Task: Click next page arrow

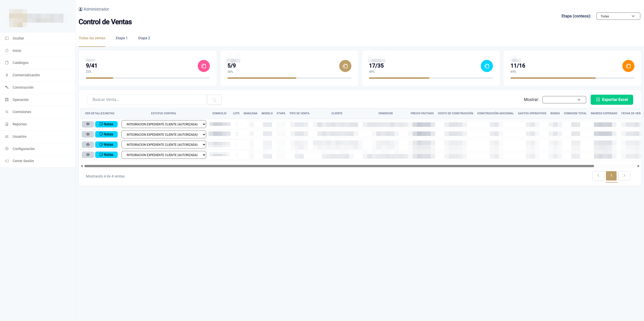Action: pos(624,176)
